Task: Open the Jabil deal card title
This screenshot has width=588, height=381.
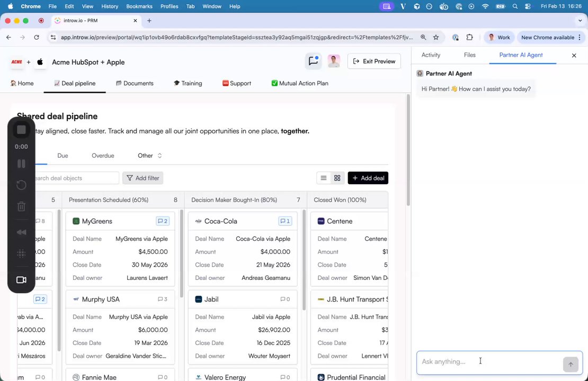Action: pos(211,300)
